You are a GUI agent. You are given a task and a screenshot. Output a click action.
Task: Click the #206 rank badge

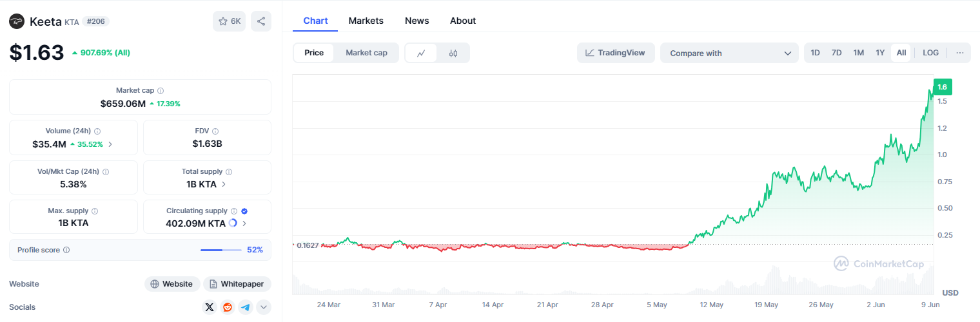[95, 21]
